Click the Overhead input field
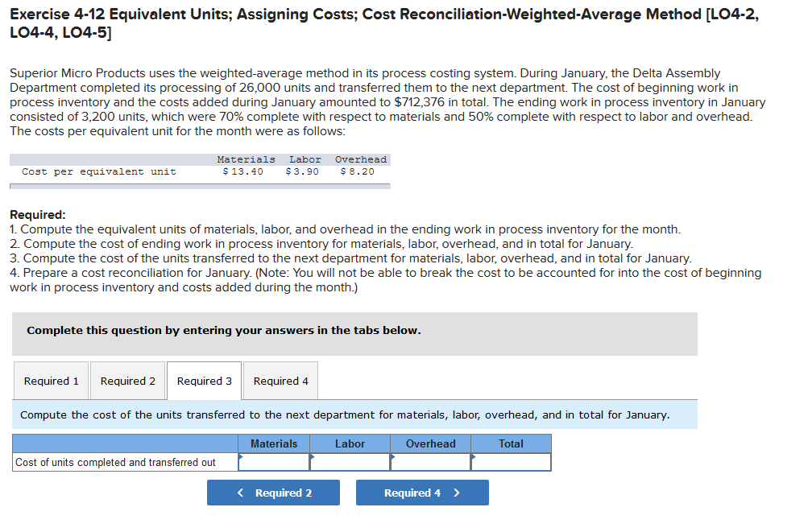Image resolution: width=808 pixels, height=532 pixels. [431, 462]
